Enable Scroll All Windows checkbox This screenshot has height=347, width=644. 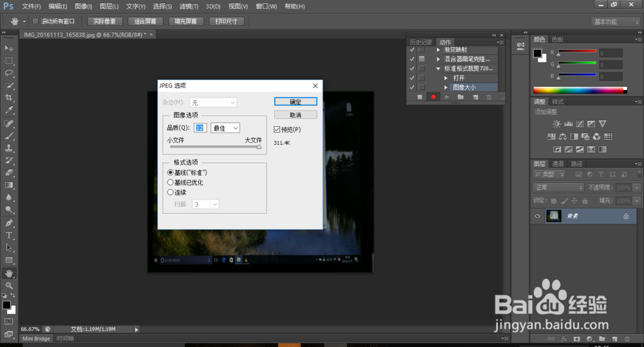point(35,21)
